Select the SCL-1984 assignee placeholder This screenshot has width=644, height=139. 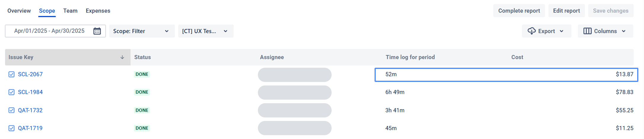295,93
